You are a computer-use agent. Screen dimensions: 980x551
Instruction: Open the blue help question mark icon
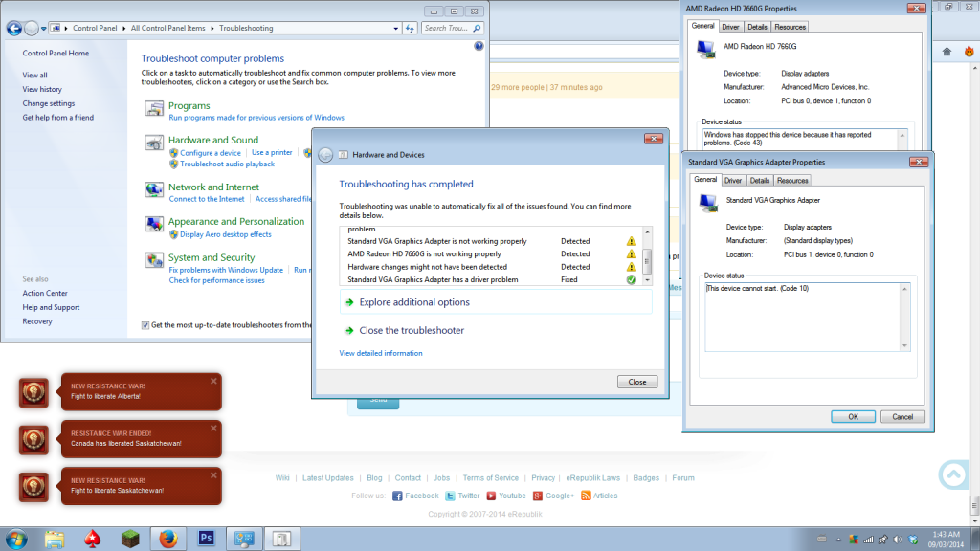(479, 46)
